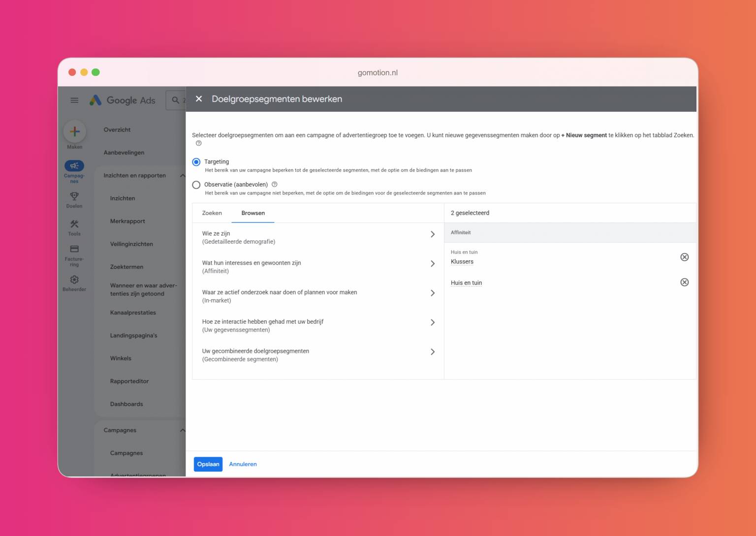756x536 pixels.
Task: Open the Tools wrench icon
Action: pos(74,224)
